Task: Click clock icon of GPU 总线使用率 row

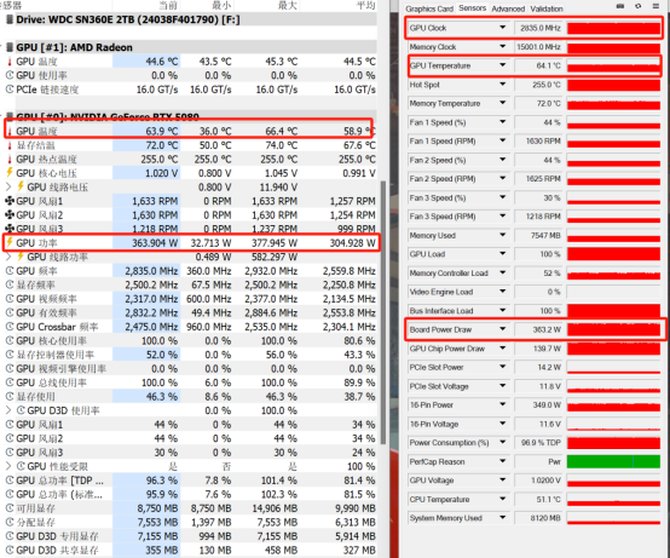Action: tap(9, 382)
